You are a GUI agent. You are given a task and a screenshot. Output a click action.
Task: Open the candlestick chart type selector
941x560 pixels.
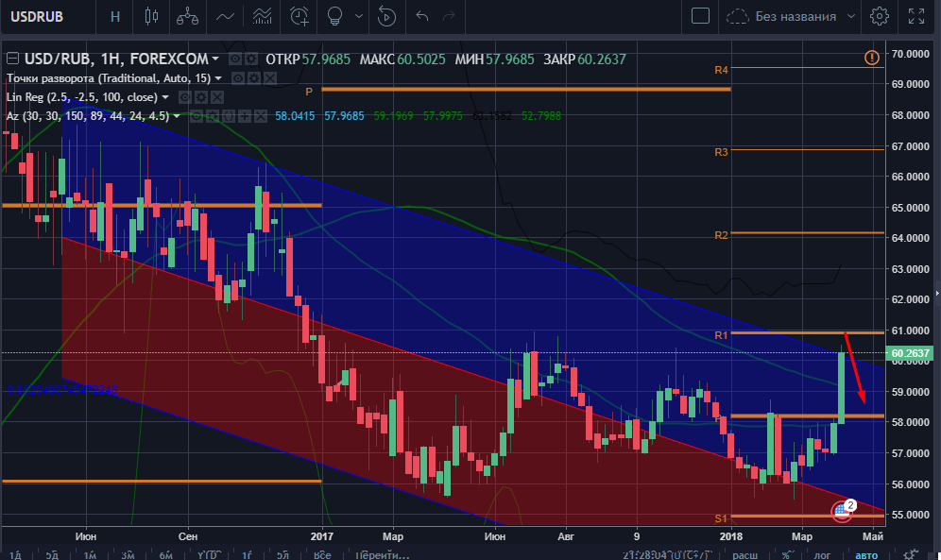pyautogui.click(x=151, y=16)
